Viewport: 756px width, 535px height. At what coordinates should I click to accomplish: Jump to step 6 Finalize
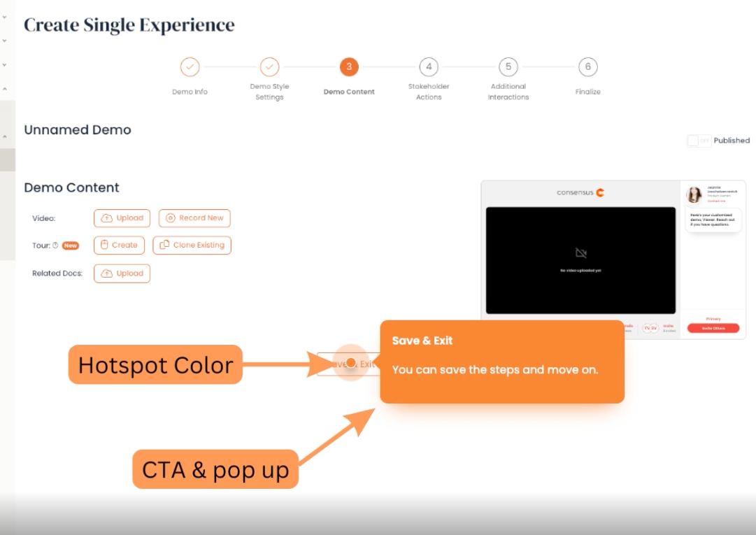(587, 67)
